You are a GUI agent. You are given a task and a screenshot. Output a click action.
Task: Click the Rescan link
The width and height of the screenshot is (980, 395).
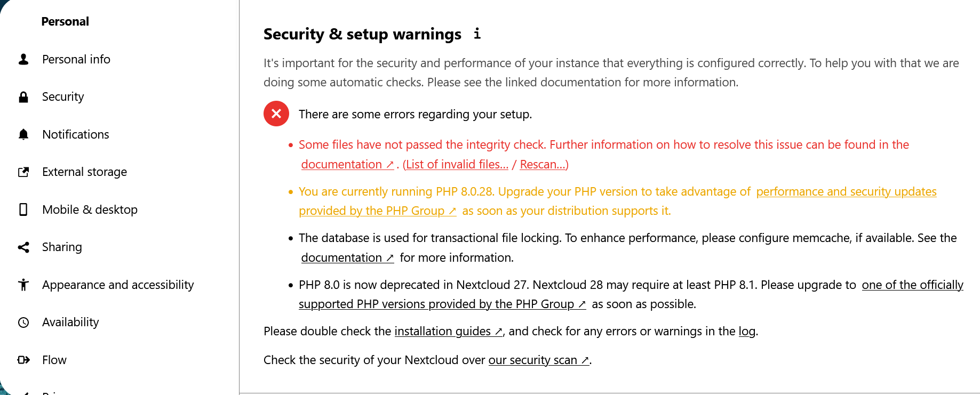[543, 164]
